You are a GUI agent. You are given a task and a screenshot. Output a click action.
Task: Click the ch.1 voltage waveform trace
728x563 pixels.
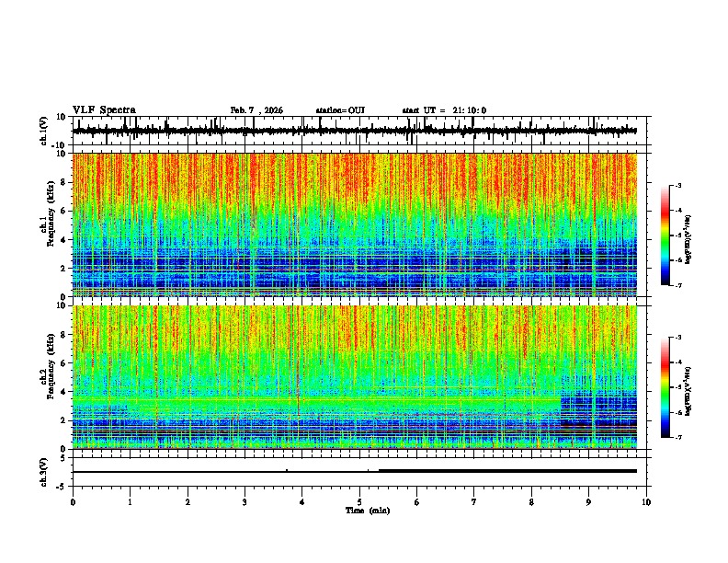click(x=354, y=131)
